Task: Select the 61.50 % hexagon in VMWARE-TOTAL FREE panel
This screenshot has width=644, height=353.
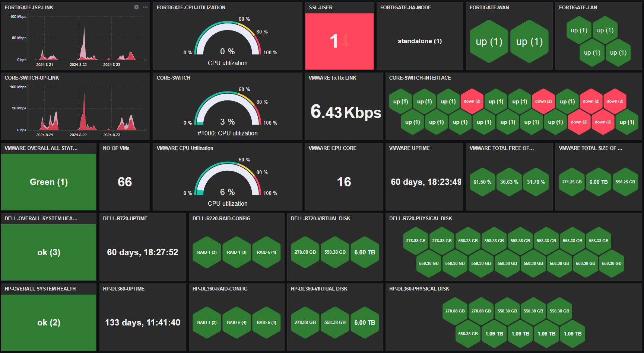Action: 482,182
